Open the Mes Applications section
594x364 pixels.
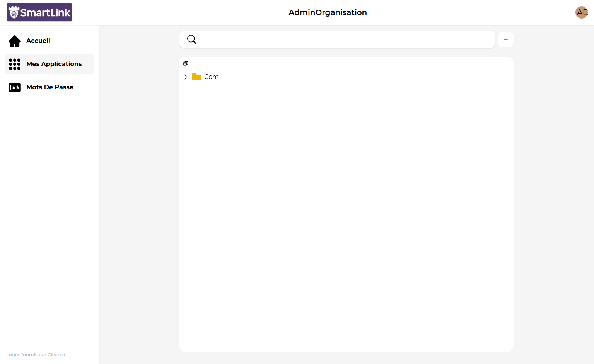pyautogui.click(x=54, y=64)
